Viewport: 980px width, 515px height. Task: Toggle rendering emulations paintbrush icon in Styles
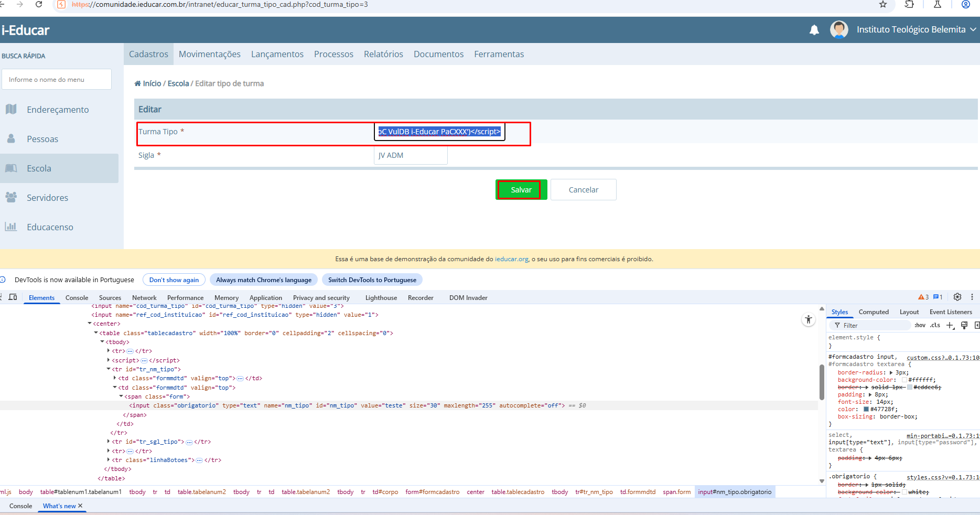click(964, 325)
